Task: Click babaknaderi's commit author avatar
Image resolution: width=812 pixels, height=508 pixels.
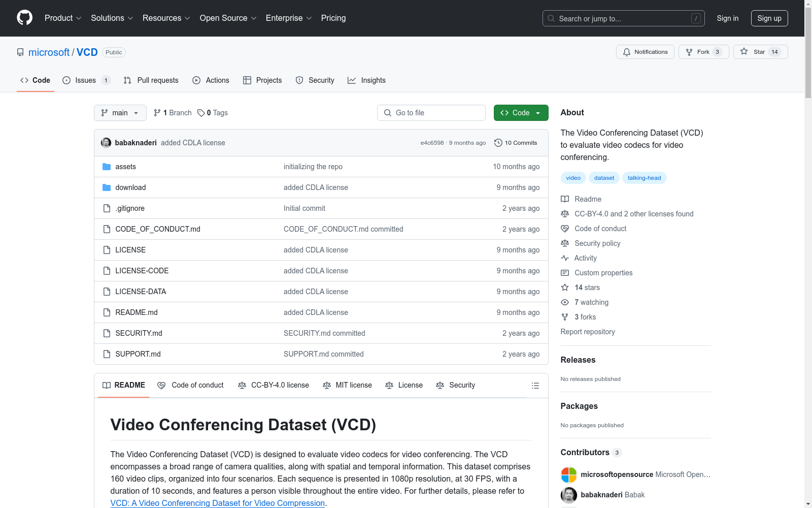Action: [x=106, y=143]
